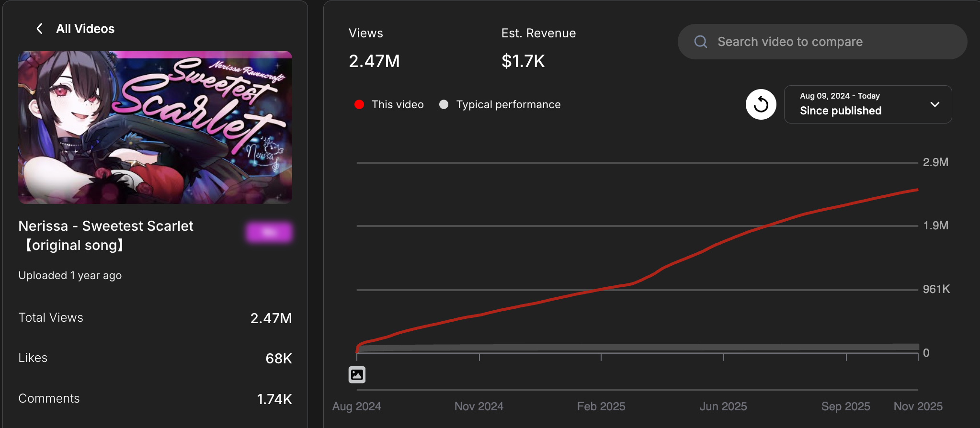Click the Typical performance legend label
The width and height of the screenshot is (980, 428).
[x=508, y=104]
